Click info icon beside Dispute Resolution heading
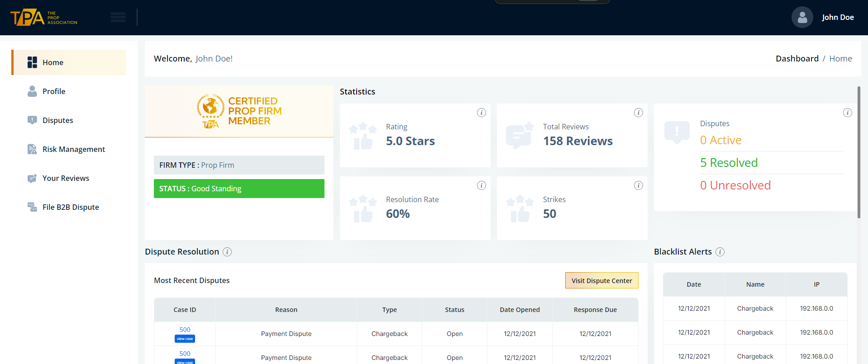868x364 pixels. click(x=227, y=252)
